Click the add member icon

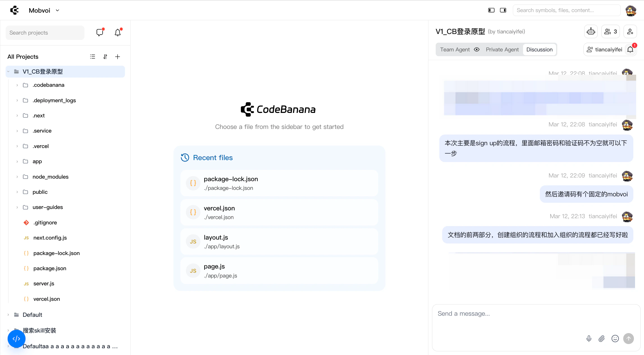click(630, 31)
